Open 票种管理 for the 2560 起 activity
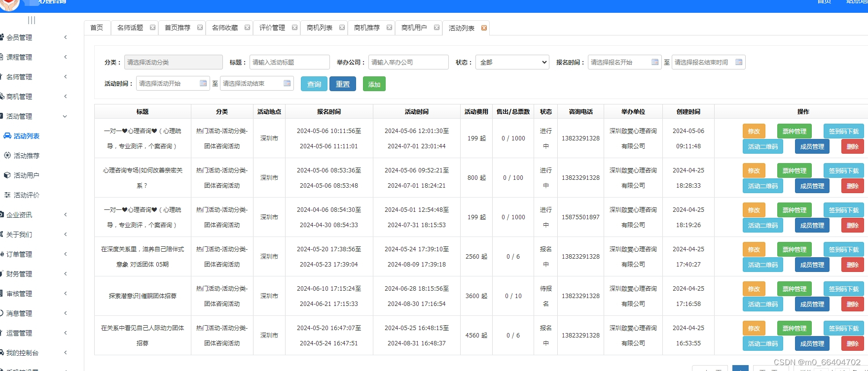The image size is (868, 371). coord(795,249)
